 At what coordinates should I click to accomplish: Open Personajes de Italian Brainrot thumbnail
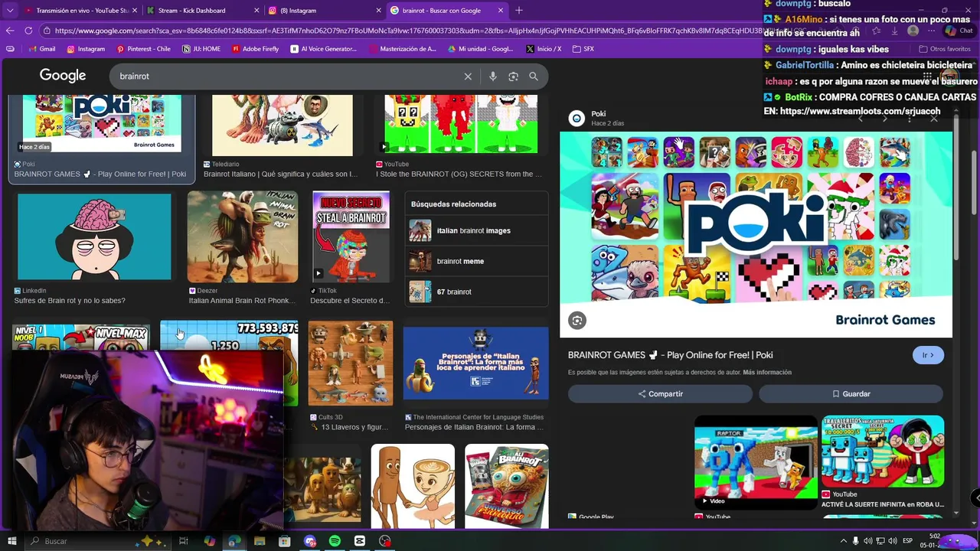(x=475, y=364)
